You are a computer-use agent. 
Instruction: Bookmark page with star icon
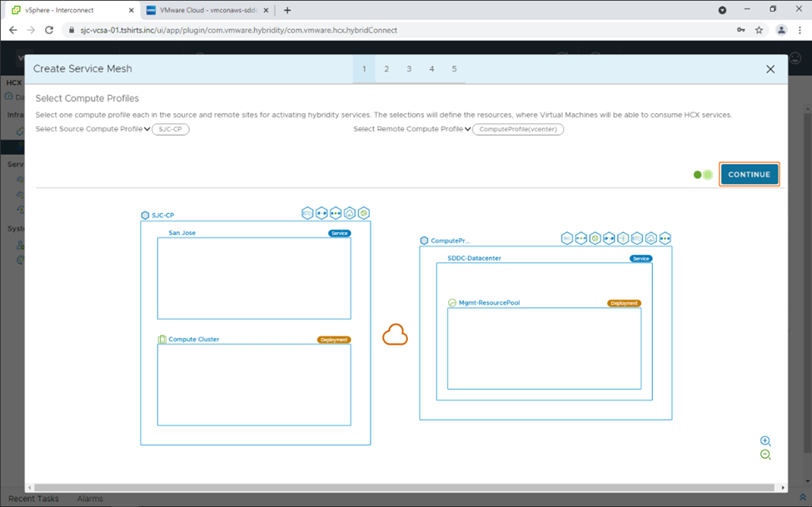760,30
